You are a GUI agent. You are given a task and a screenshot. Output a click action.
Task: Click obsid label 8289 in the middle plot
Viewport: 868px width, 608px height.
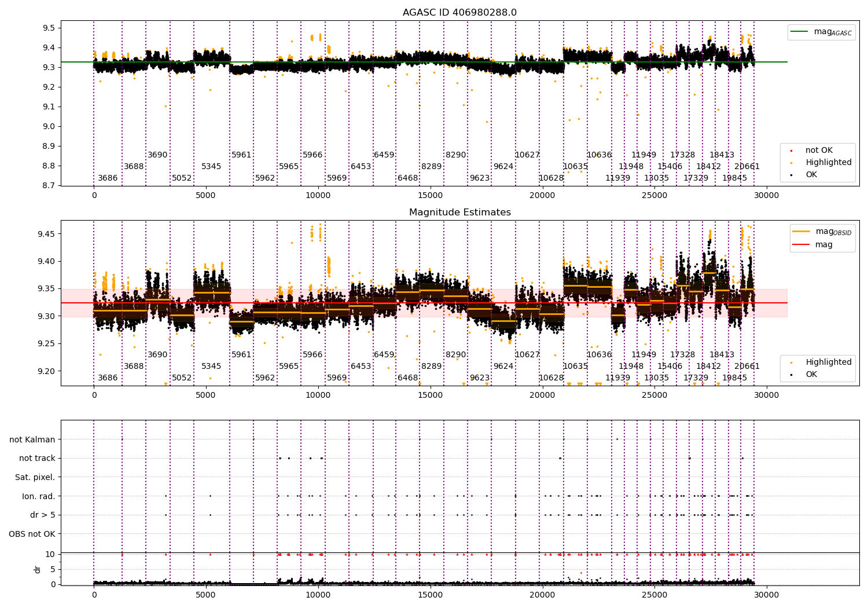(x=431, y=367)
